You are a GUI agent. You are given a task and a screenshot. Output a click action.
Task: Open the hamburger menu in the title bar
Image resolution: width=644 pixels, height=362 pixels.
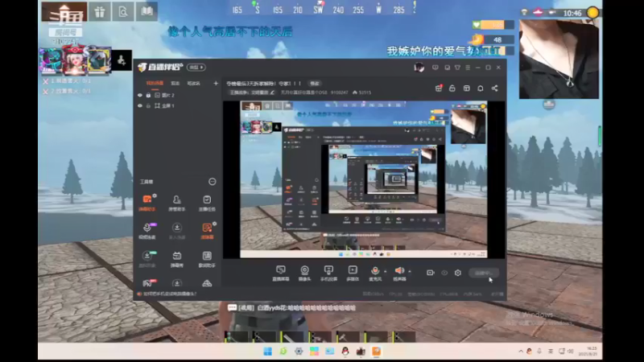[x=468, y=68]
